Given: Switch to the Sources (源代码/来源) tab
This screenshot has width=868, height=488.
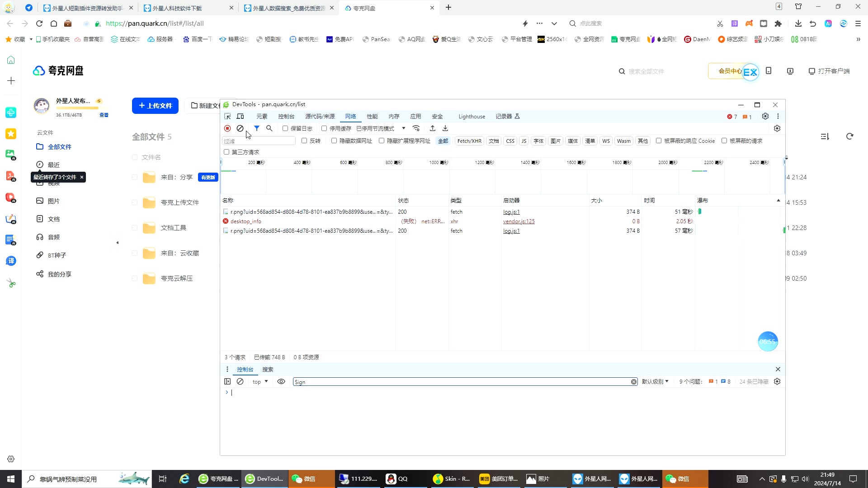Looking at the screenshot, I should [320, 117].
